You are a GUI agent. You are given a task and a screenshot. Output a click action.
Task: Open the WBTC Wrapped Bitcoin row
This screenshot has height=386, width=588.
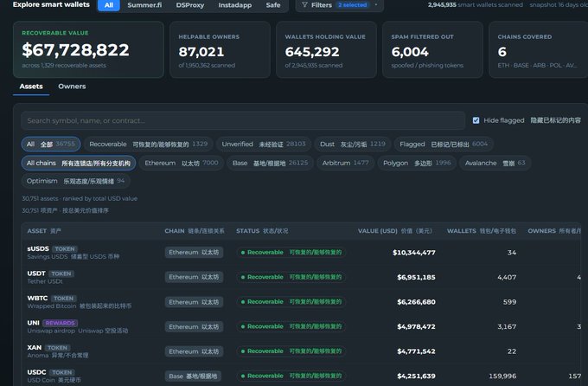point(302,302)
